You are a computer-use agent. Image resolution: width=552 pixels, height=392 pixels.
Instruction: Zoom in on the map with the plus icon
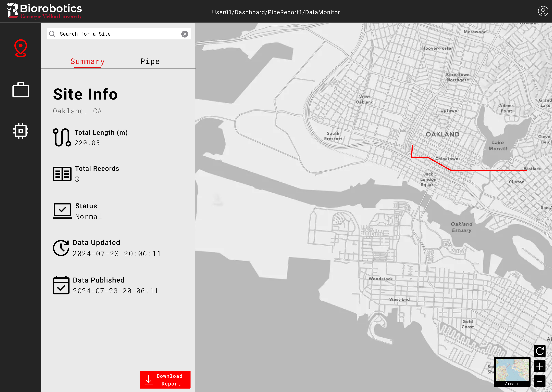tap(540, 366)
